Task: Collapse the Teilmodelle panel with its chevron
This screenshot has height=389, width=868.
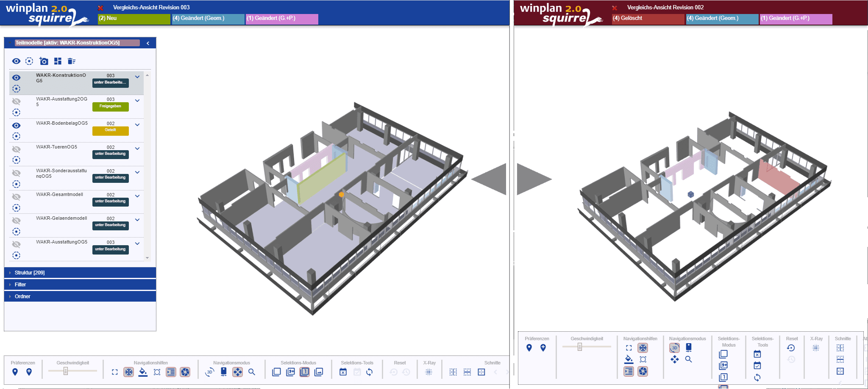Action: pos(148,43)
